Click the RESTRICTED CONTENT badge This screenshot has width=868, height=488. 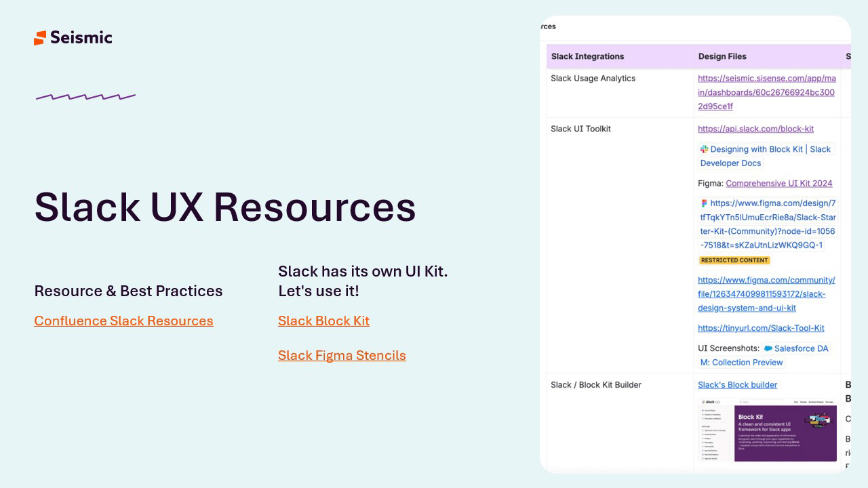(735, 260)
